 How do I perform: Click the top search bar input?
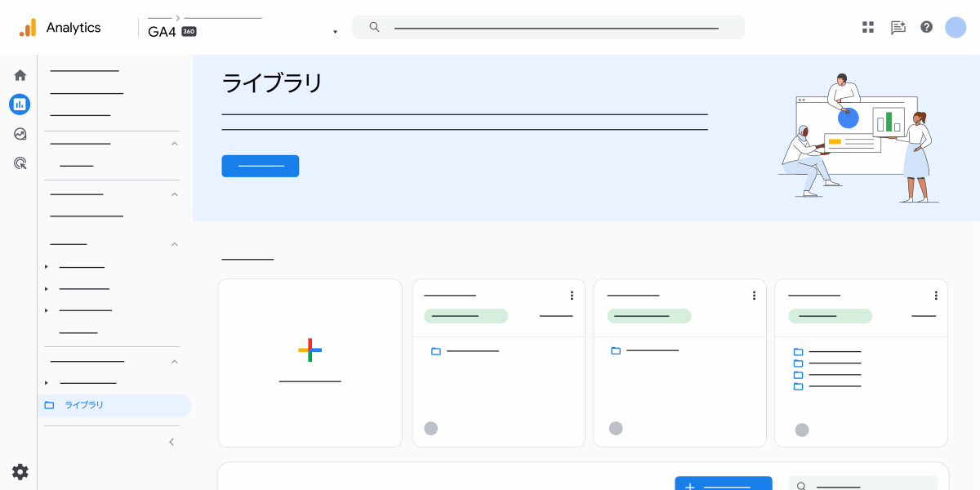[547, 26]
